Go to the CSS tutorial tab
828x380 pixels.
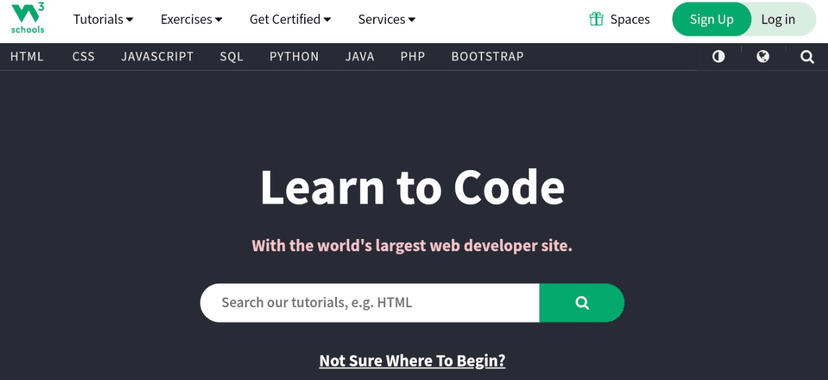pyautogui.click(x=83, y=56)
